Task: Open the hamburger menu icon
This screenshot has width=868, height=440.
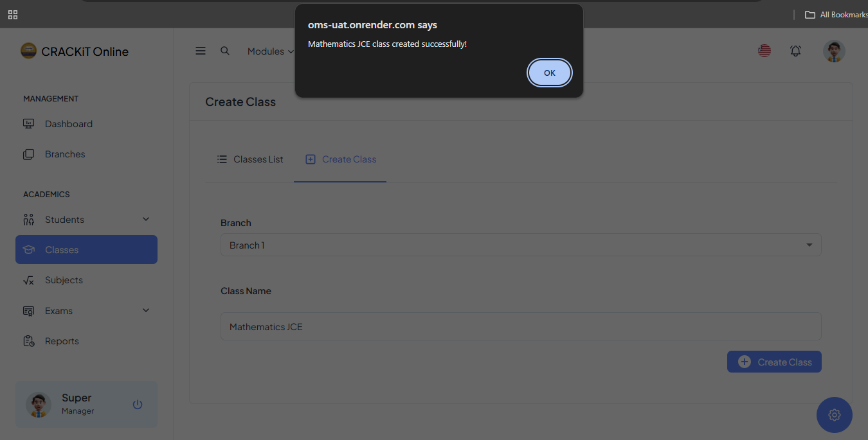Action: tap(201, 51)
